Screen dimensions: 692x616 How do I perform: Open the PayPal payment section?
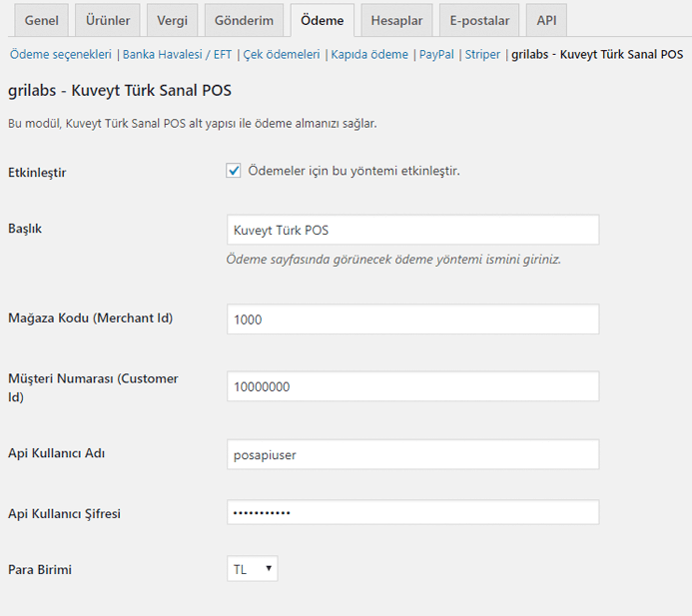436,54
